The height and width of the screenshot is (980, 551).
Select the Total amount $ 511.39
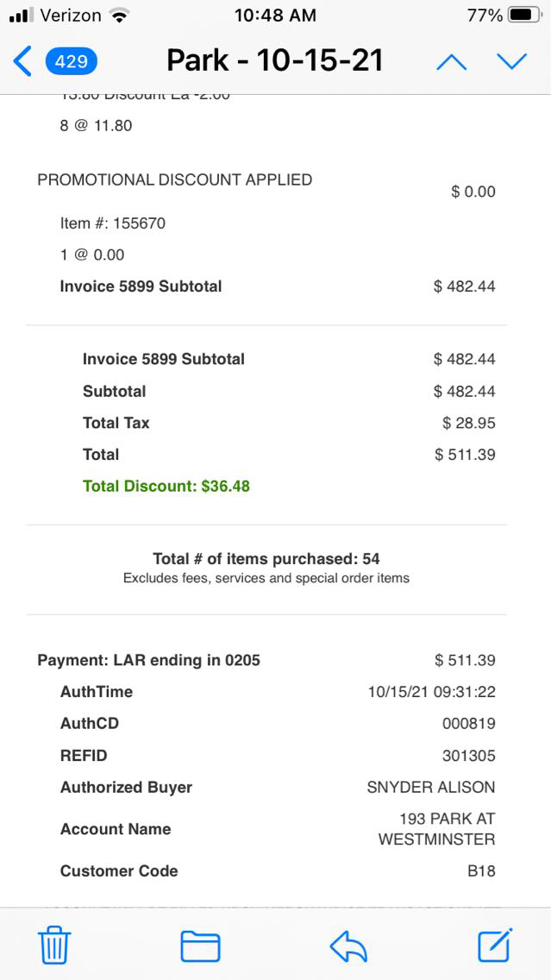(465, 455)
